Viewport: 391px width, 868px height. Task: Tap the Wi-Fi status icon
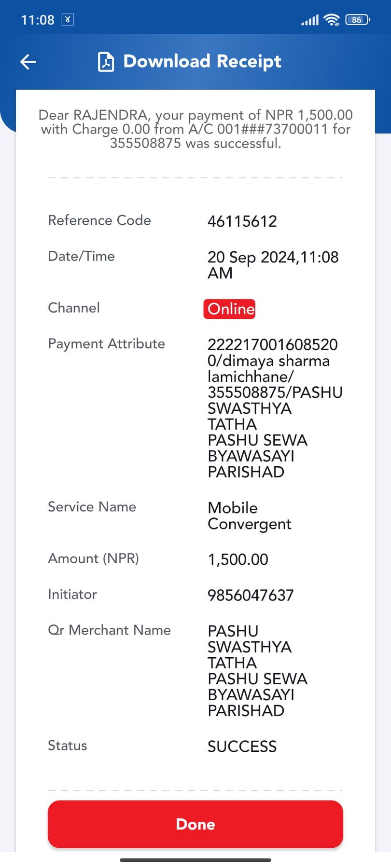[332, 20]
